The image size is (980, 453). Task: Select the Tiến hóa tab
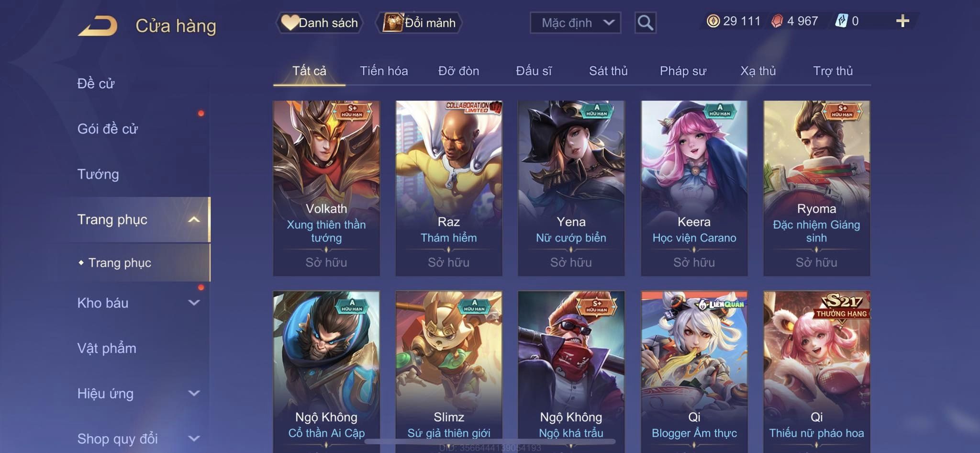[x=384, y=71]
